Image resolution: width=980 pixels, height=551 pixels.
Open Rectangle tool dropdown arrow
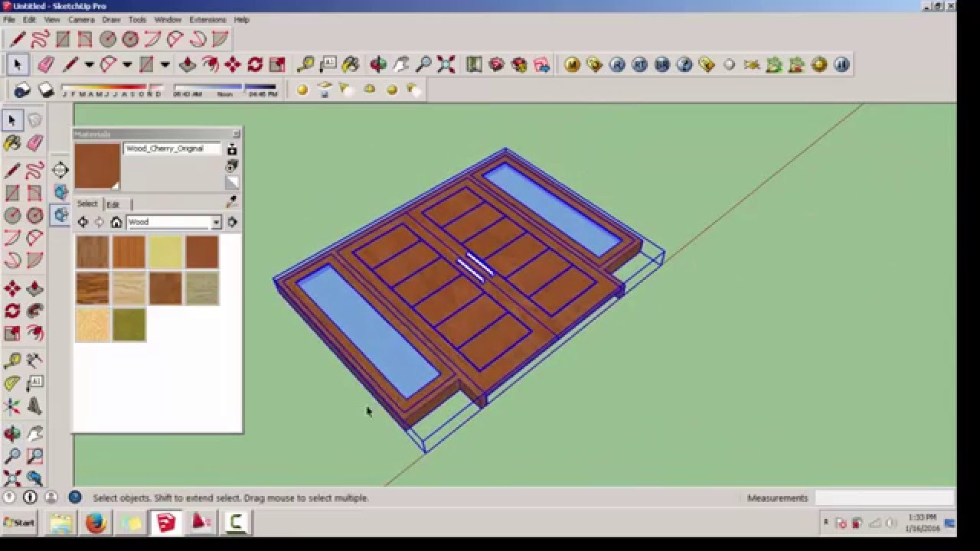[x=165, y=65]
